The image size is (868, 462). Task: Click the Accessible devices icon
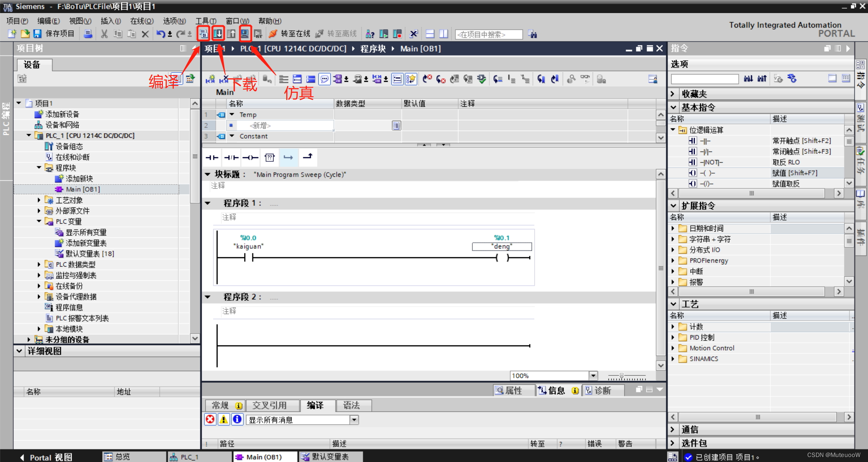[x=370, y=34]
